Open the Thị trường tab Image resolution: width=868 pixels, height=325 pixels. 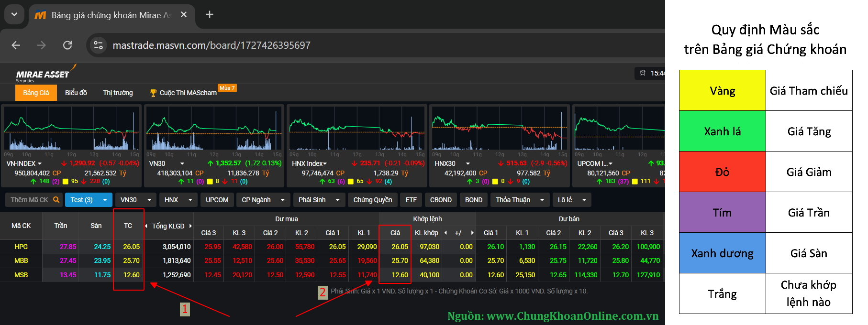(x=118, y=93)
